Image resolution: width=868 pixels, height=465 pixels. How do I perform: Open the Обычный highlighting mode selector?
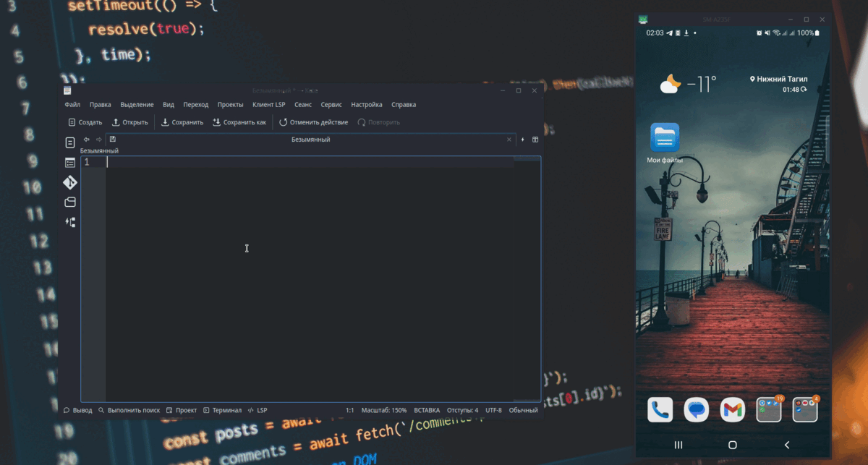[523, 410]
